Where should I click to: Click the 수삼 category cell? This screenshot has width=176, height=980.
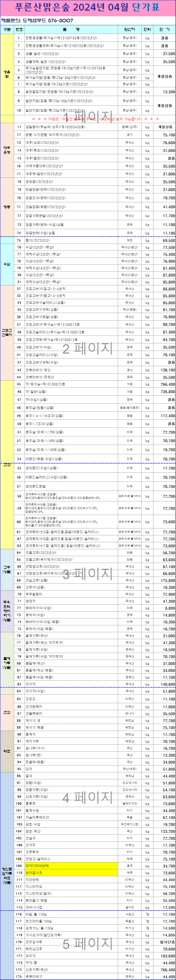[7, 264]
